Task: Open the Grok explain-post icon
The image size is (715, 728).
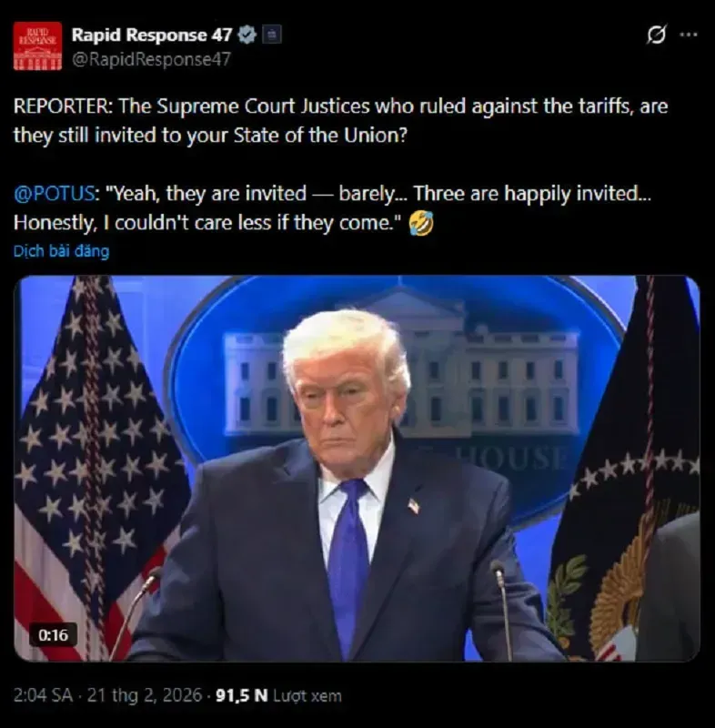Action: tap(657, 35)
